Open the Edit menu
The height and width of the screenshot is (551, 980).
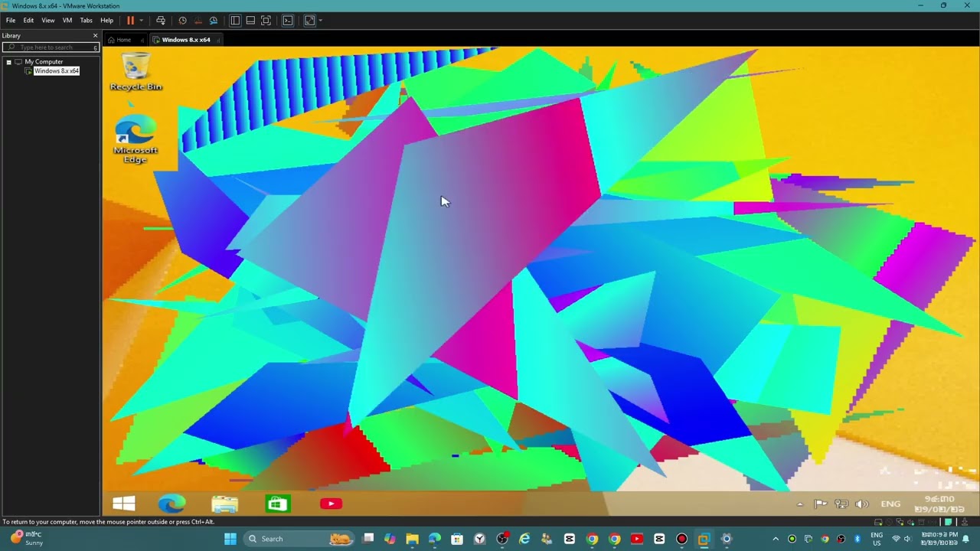click(x=28, y=21)
